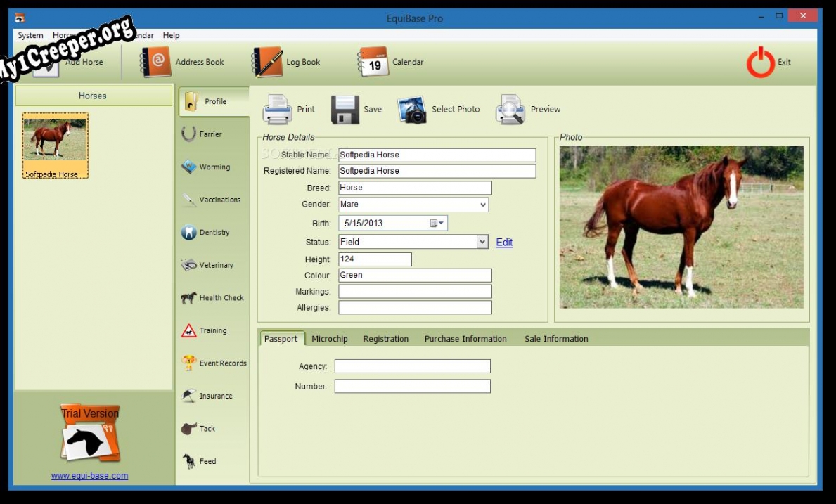Open the Log Book icon
836x504 pixels.
pyautogui.click(x=267, y=63)
